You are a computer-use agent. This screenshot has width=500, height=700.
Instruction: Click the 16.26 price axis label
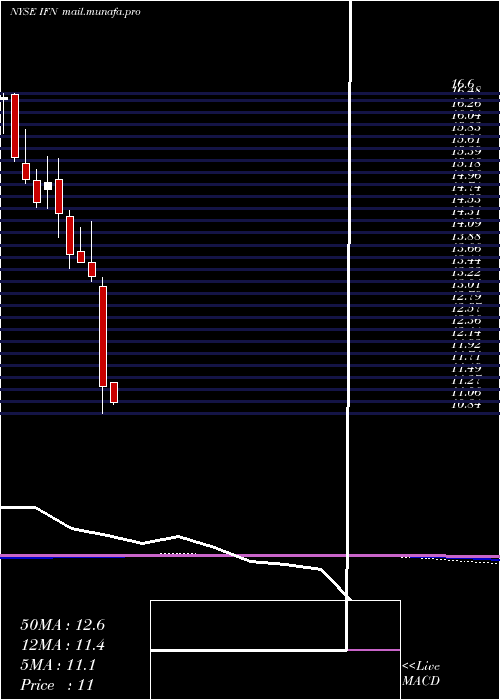point(466,103)
